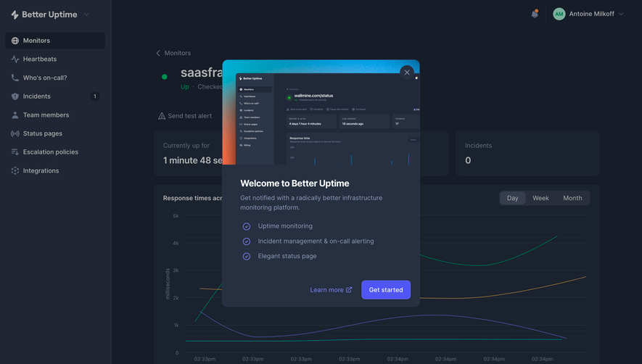Switch chart to Week view

click(540, 198)
